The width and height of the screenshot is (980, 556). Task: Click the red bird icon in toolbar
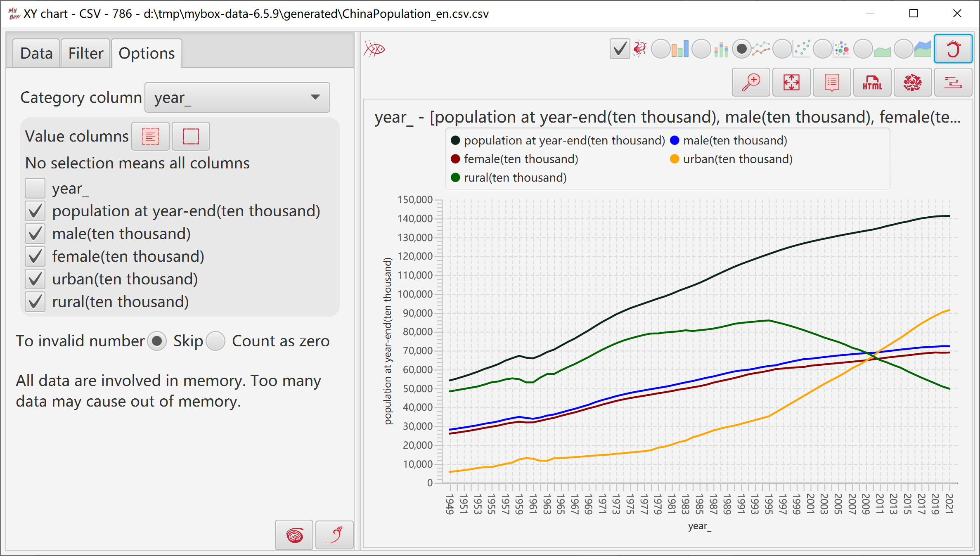click(x=639, y=49)
